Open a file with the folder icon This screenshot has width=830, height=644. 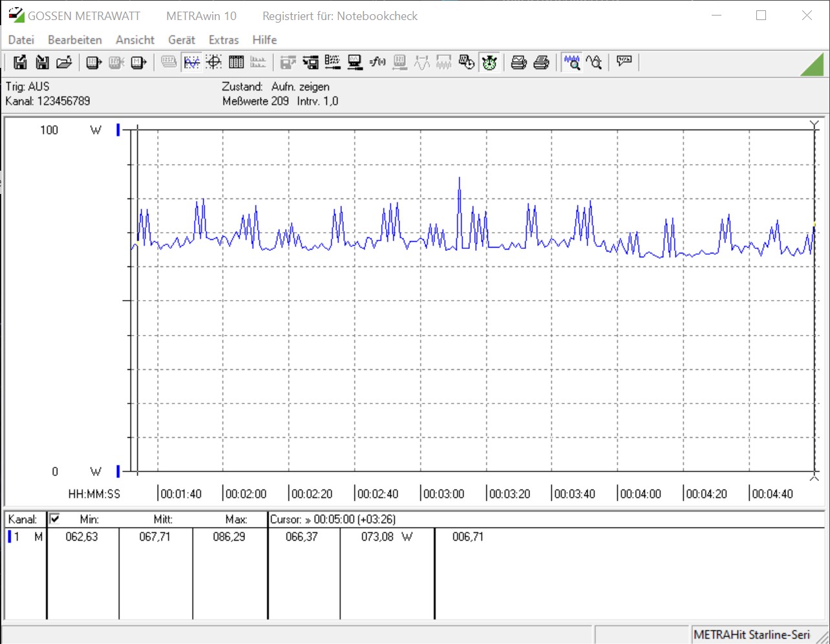pos(64,62)
